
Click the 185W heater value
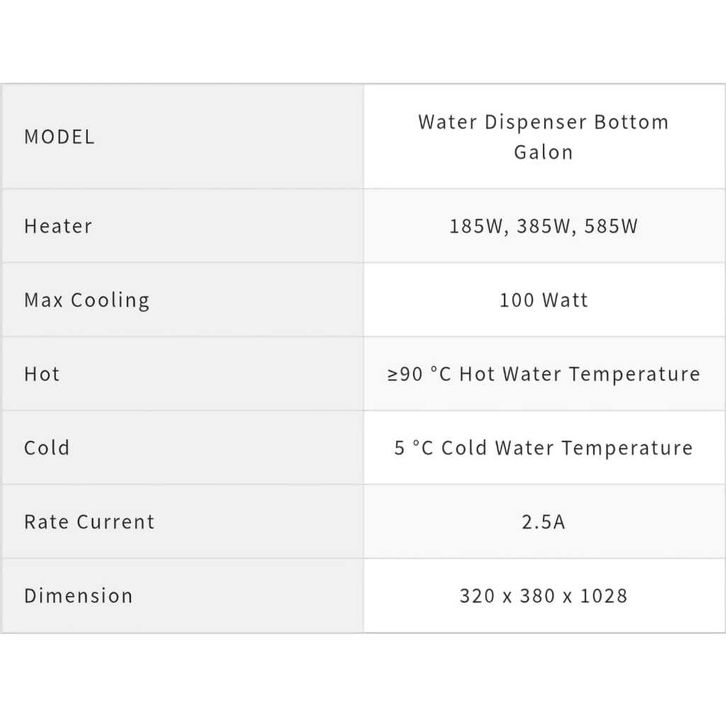point(473,226)
